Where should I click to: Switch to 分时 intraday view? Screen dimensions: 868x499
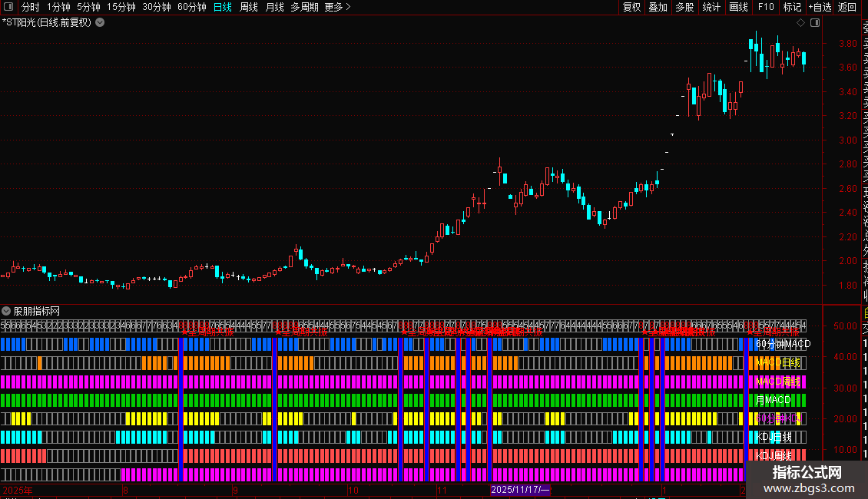[x=31, y=7]
